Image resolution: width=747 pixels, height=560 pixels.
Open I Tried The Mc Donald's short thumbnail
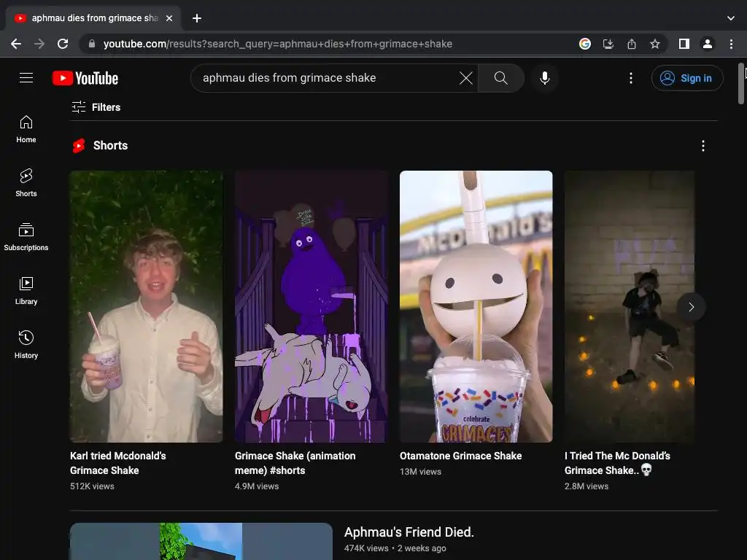(630, 307)
